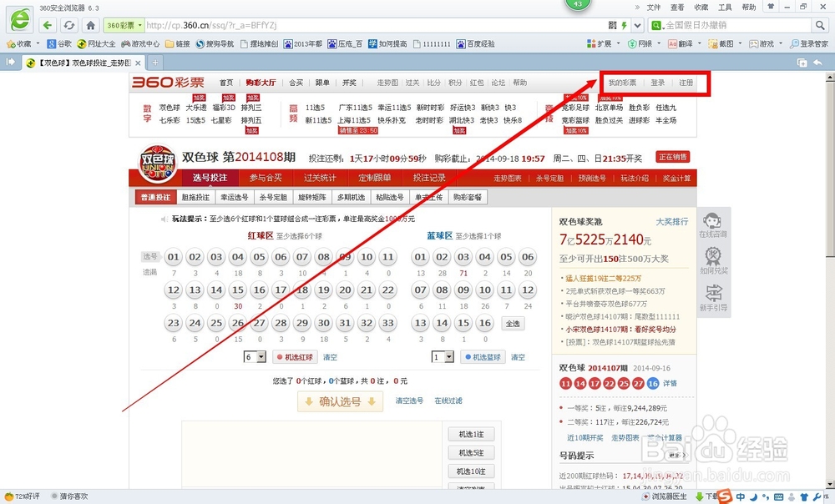Click the Sogou input method S icon
Screen dimensions: 835x504
click(x=724, y=496)
